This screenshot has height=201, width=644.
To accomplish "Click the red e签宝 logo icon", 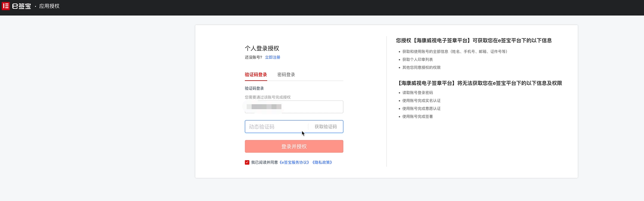I will (6, 6).
